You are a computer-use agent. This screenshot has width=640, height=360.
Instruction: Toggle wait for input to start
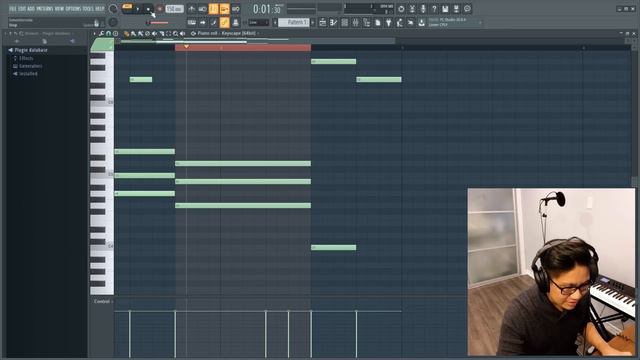202,9
